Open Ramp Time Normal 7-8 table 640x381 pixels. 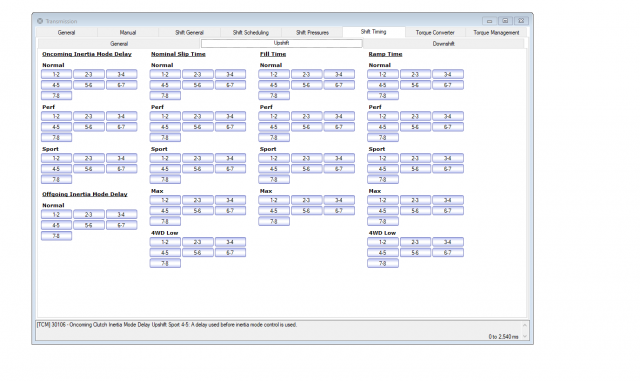(x=382, y=96)
